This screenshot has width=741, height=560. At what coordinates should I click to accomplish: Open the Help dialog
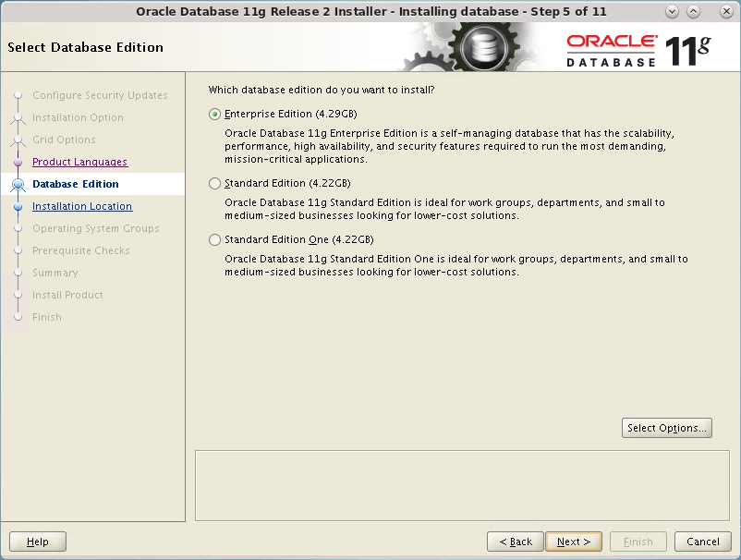pos(38,542)
